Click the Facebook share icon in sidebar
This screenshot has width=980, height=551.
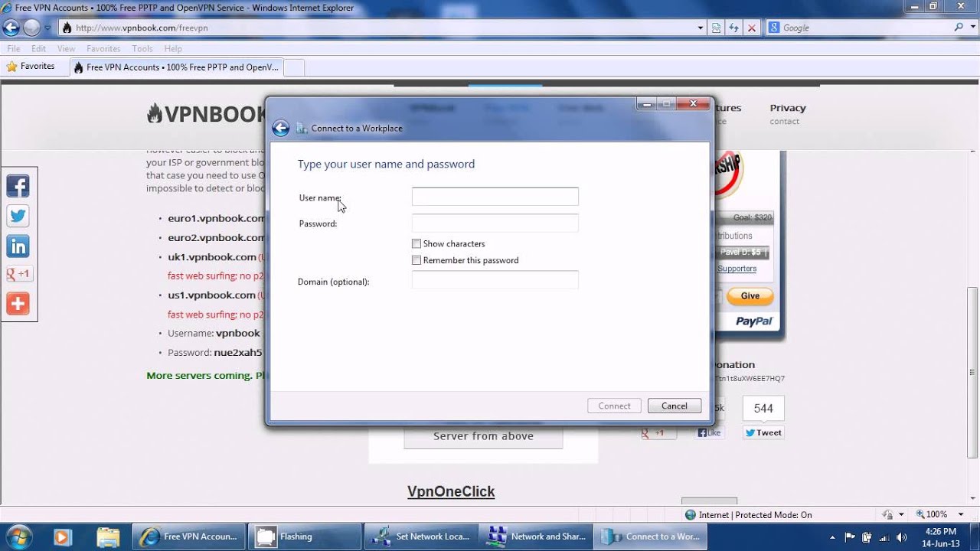click(x=18, y=186)
